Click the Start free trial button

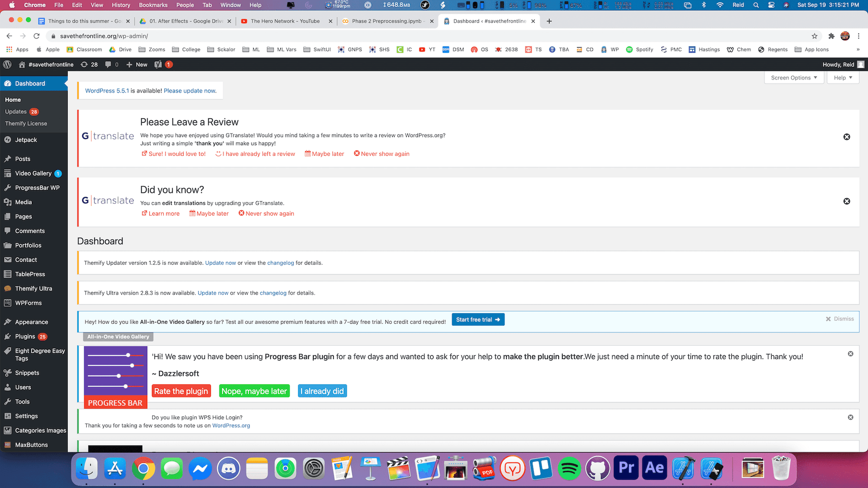pyautogui.click(x=478, y=319)
